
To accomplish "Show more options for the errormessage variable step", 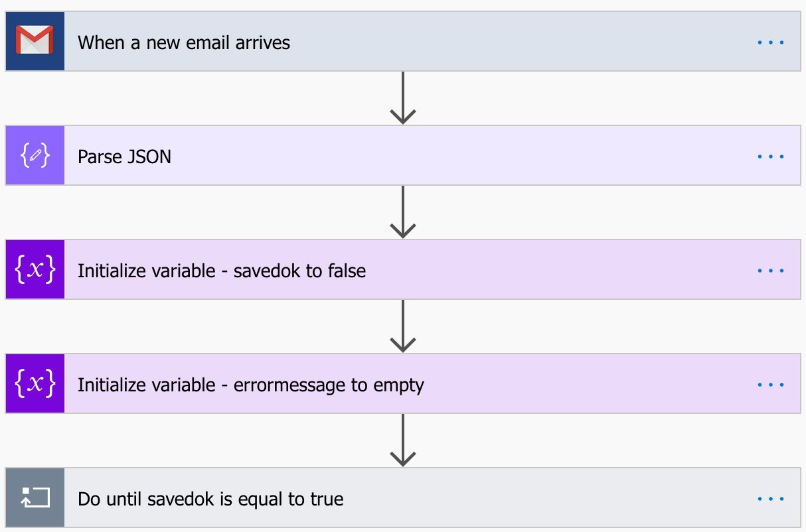I will pyautogui.click(x=770, y=385).
